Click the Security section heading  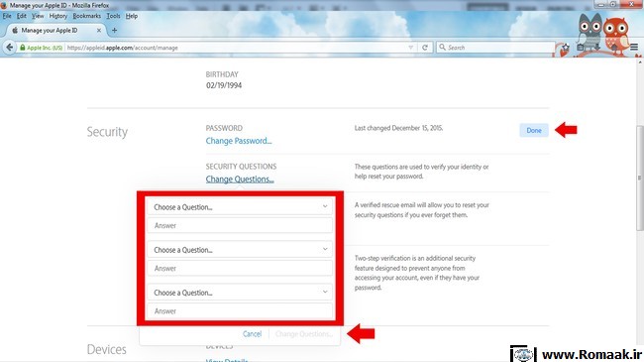coord(107,132)
